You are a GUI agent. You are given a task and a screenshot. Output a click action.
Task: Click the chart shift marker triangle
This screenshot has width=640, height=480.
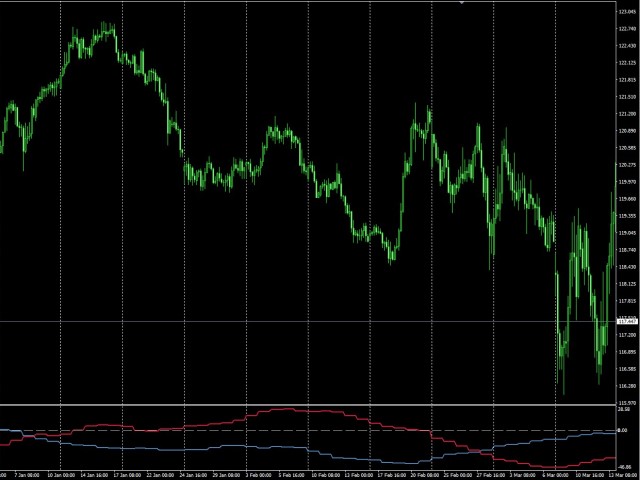click(x=462, y=2)
